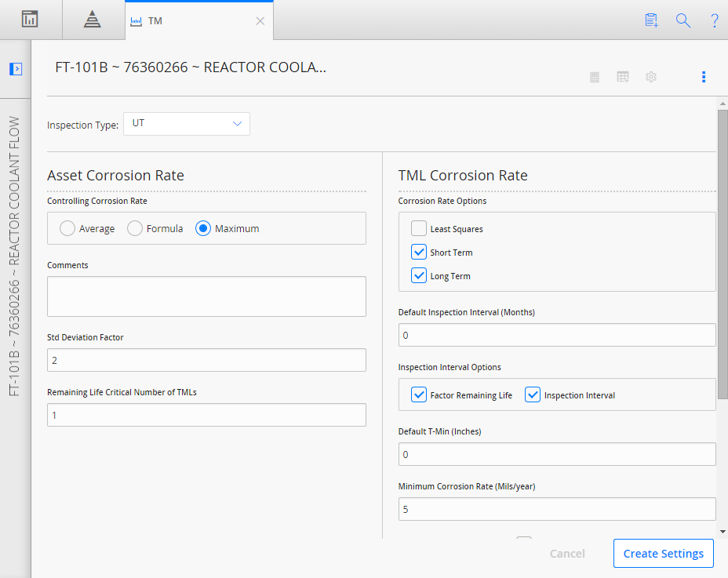Click the Cancel button

(567, 554)
